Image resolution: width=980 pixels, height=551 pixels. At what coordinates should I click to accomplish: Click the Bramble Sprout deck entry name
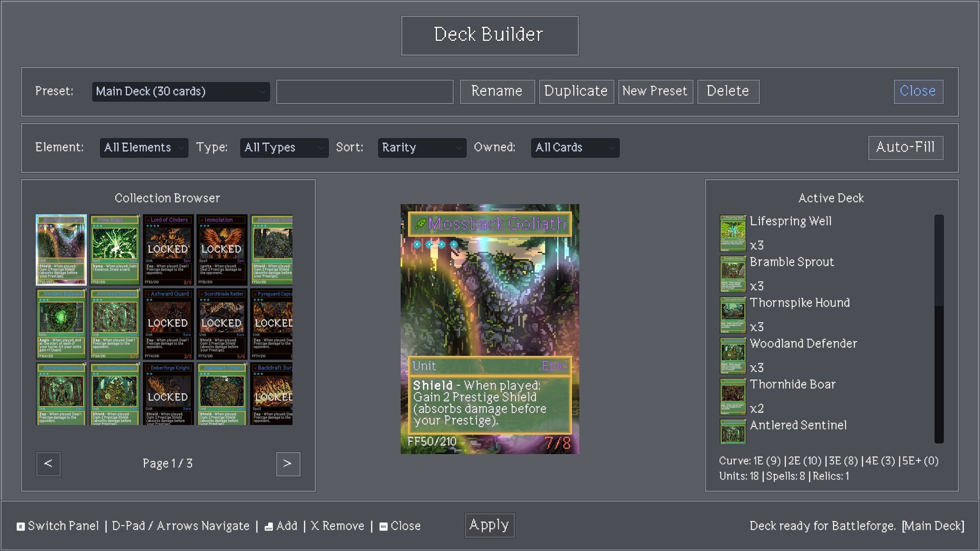(792, 262)
